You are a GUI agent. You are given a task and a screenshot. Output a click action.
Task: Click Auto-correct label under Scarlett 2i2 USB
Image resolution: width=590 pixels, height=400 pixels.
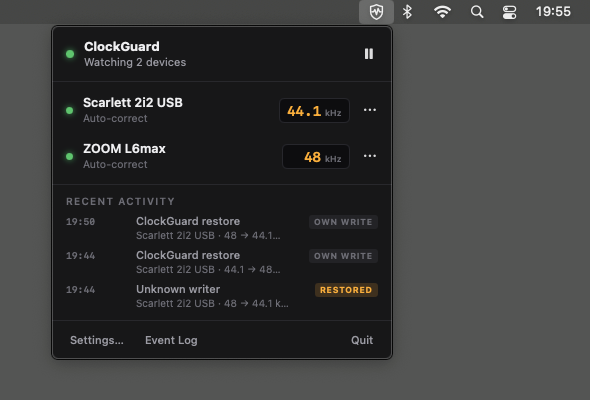click(115, 119)
